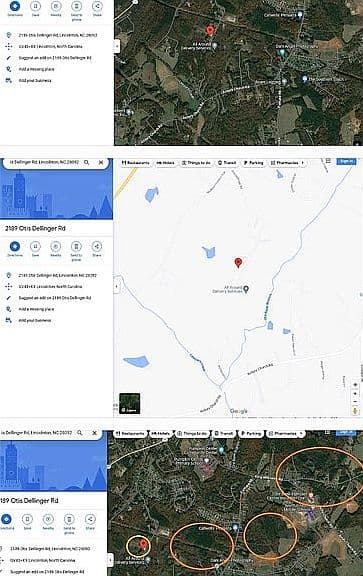Click the Sign in button on the white road map

pyautogui.click(x=346, y=161)
